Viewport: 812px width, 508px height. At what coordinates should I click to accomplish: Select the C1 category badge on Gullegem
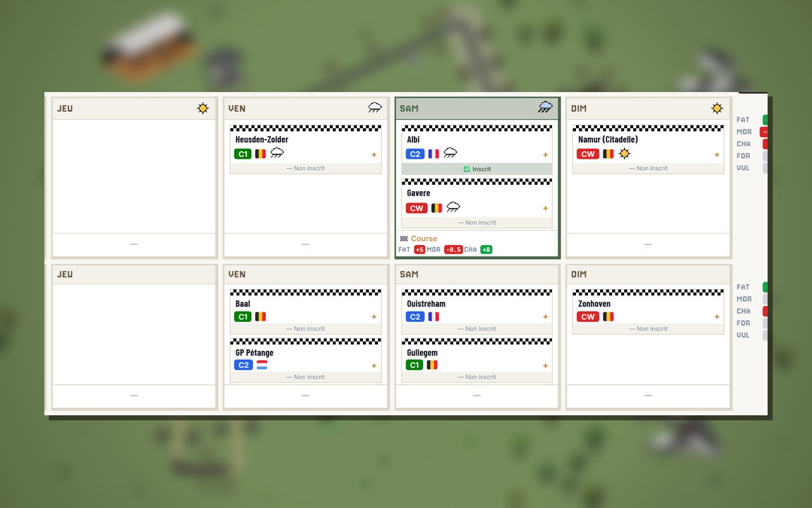point(414,365)
